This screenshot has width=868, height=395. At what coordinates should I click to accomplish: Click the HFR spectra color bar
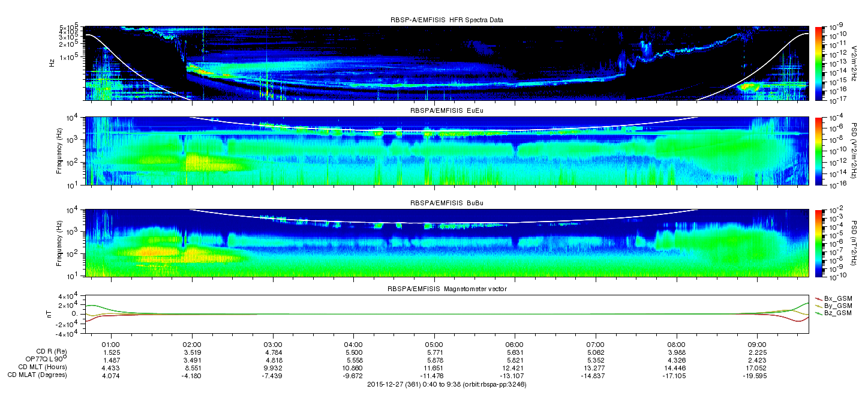click(x=818, y=63)
